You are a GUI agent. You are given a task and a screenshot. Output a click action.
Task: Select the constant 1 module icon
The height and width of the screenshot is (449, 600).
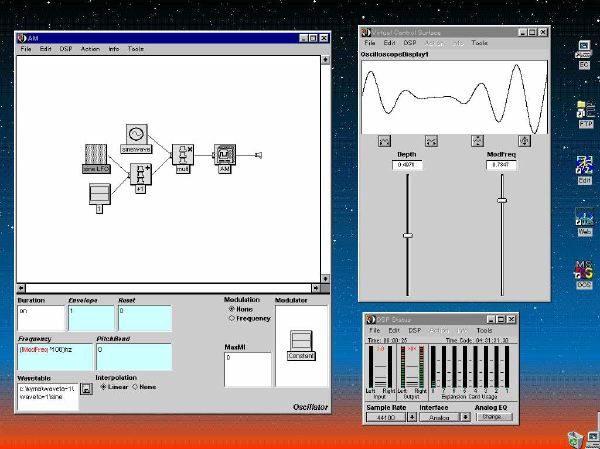[100, 194]
